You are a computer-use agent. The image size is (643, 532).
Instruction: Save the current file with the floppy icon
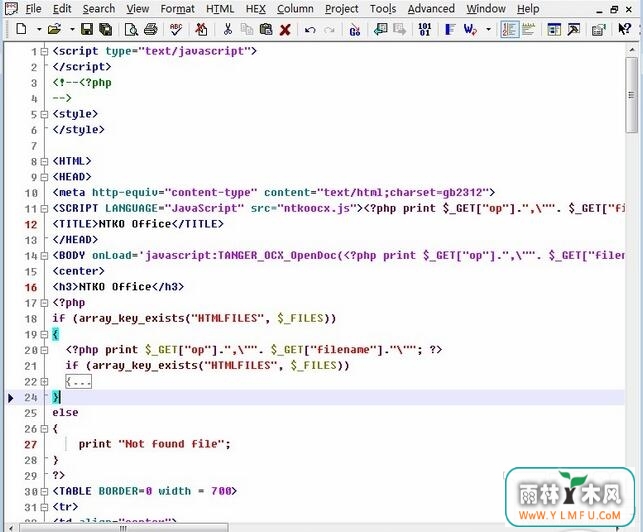[x=87, y=29]
